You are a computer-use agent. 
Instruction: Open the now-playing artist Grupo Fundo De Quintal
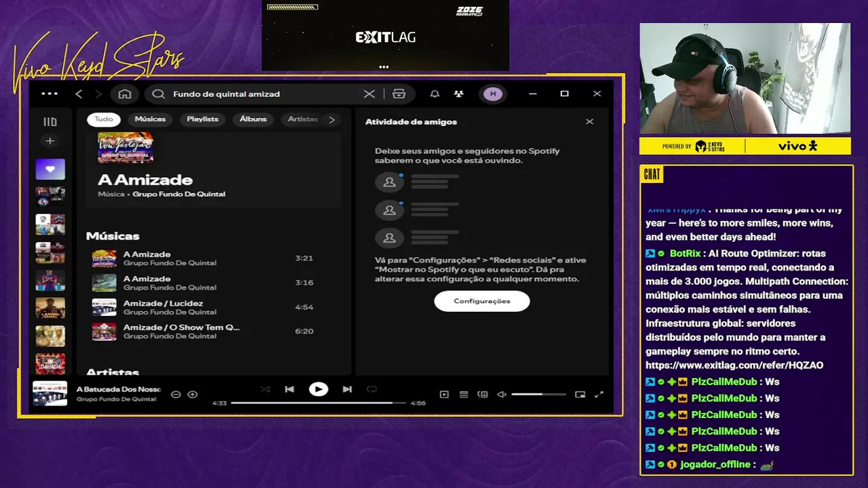point(116,399)
